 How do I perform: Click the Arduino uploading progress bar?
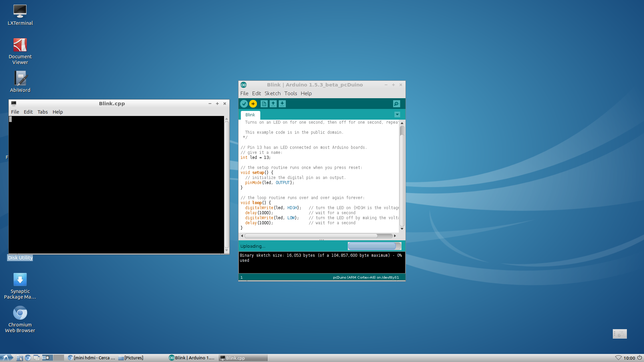click(374, 246)
